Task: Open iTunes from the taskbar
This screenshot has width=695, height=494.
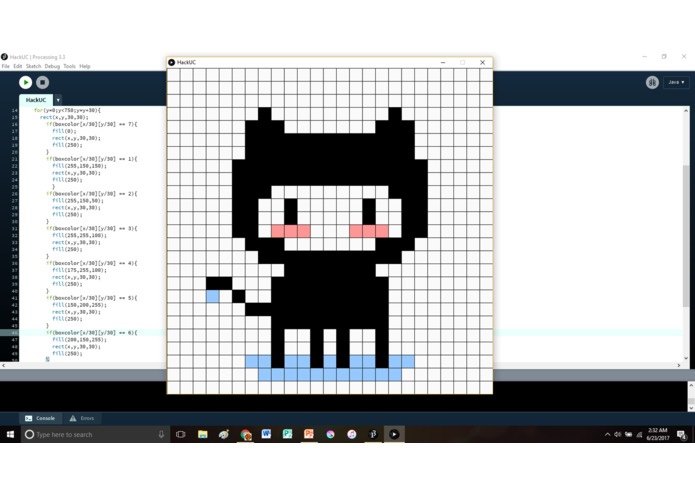Action: point(351,434)
